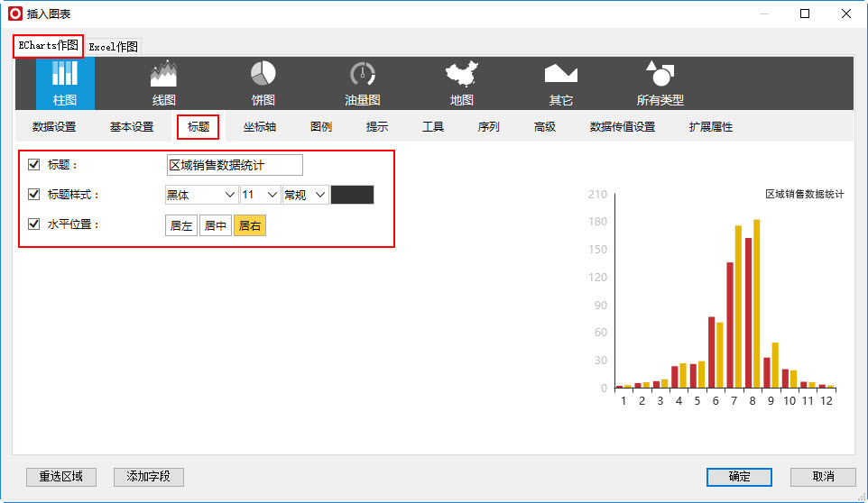Click the x-axis label 12
868x503 pixels.
[x=826, y=401]
